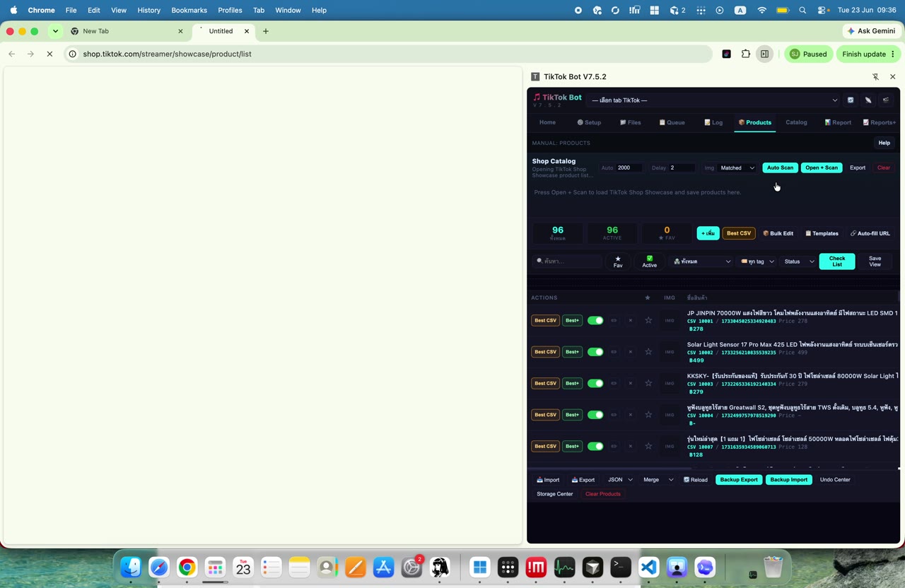Toggle active switch for KKSKY- product
The height and width of the screenshot is (588, 905).
click(x=595, y=383)
